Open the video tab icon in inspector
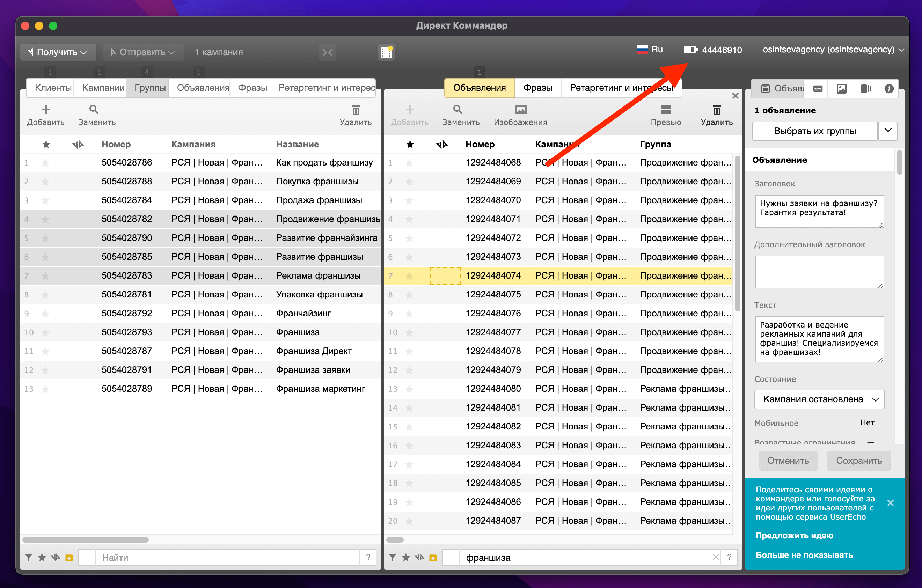 coord(865,89)
